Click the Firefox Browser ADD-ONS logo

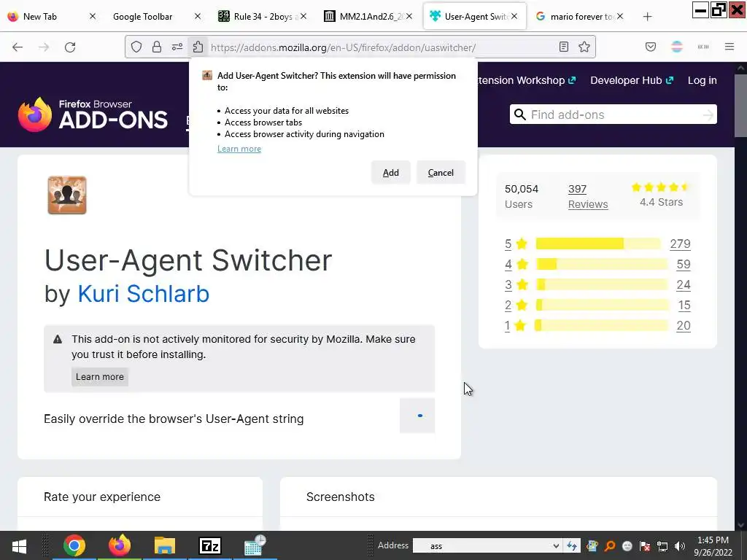pos(93,114)
